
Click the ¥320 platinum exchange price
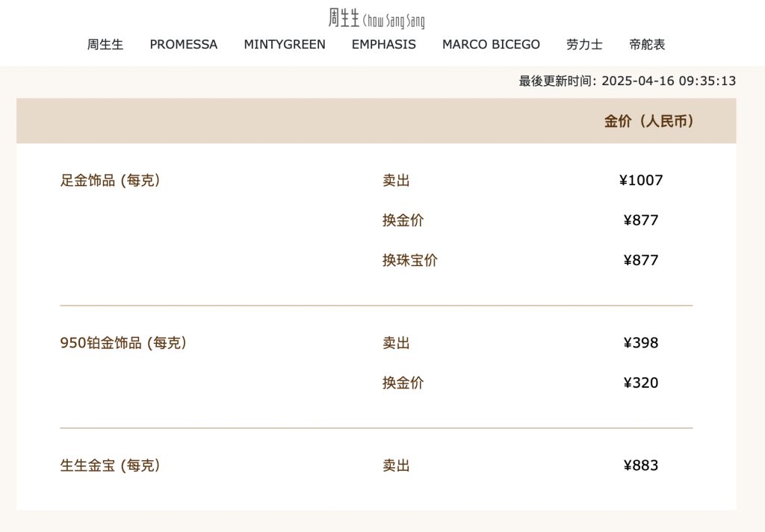click(x=641, y=383)
